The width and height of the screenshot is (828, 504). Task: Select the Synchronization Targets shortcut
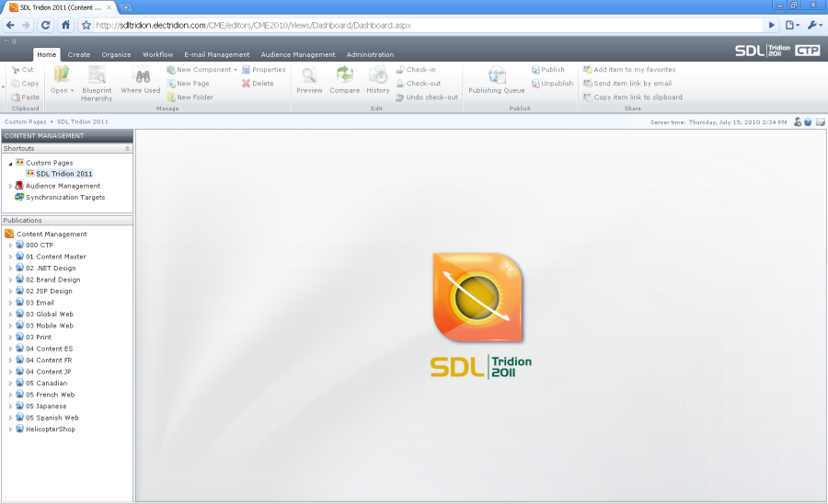click(x=60, y=198)
